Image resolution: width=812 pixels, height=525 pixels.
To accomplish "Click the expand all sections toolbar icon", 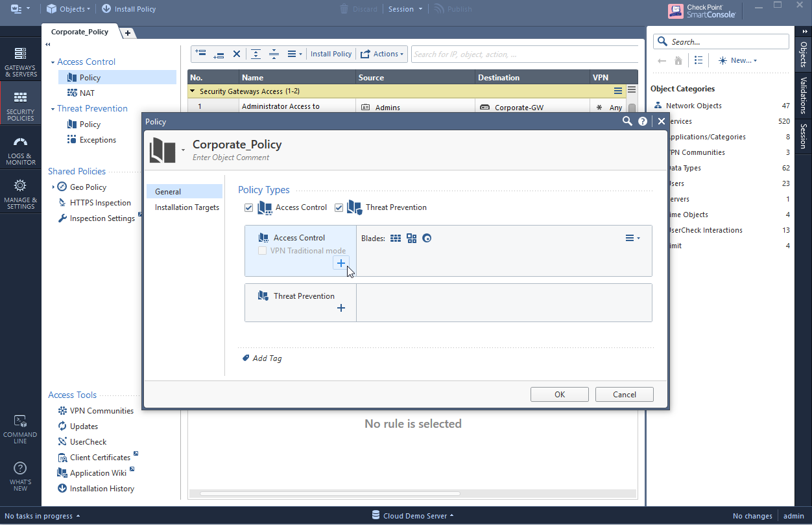I will 256,54.
